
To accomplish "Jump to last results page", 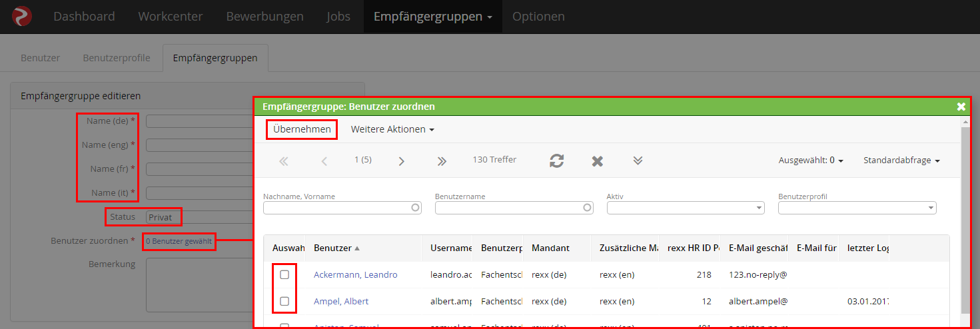I will tap(442, 161).
